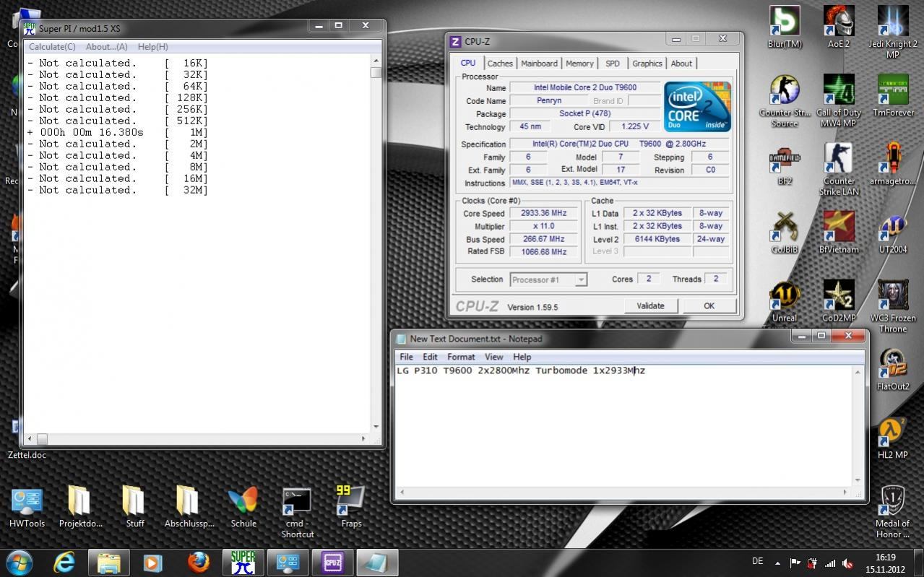924x577 pixels.
Task: Click Validate button in CPU-Z
Action: (650, 305)
